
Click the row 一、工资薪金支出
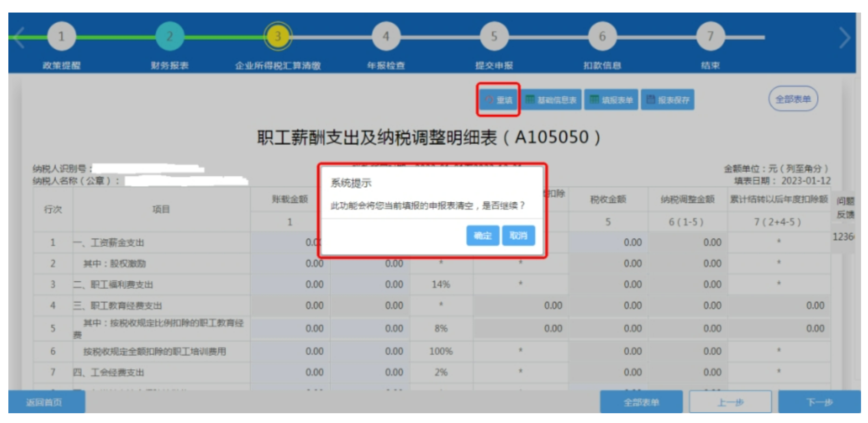(432, 243)
